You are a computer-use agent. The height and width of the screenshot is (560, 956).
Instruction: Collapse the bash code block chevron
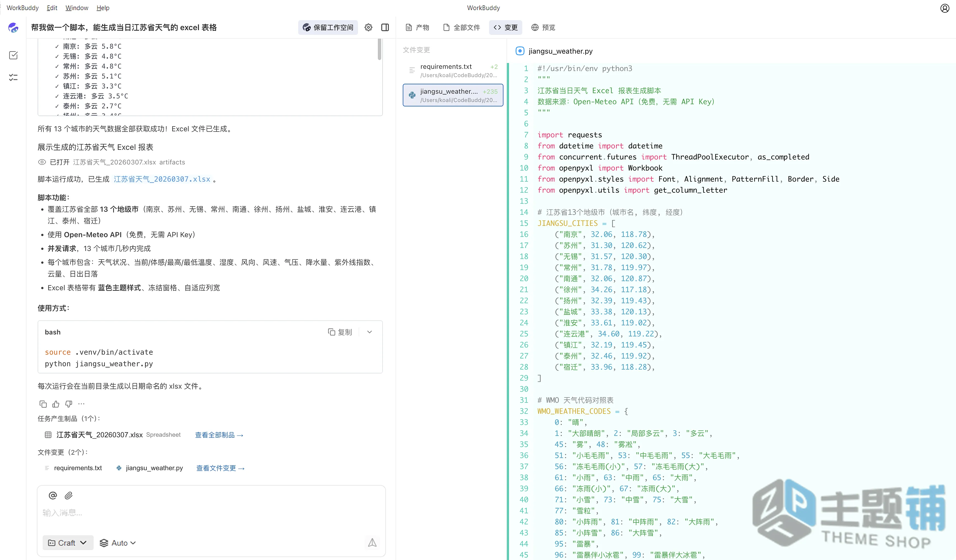[370, 332]
